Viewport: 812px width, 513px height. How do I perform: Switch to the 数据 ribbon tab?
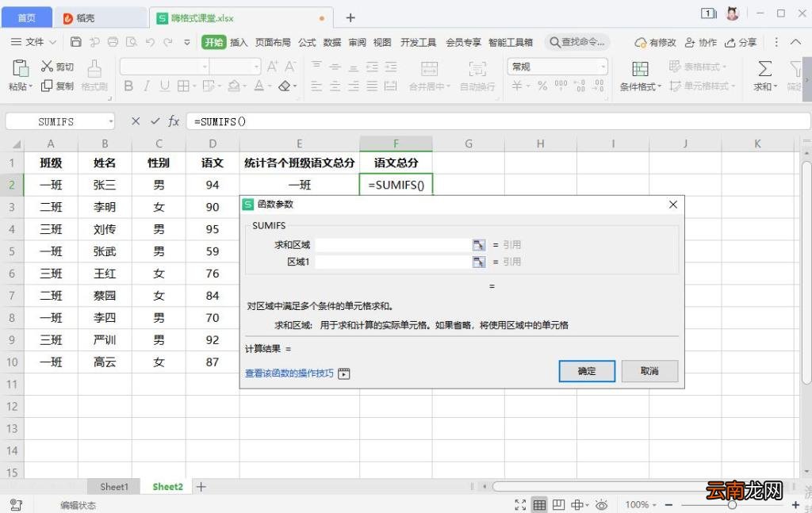[x=332, y=43]
